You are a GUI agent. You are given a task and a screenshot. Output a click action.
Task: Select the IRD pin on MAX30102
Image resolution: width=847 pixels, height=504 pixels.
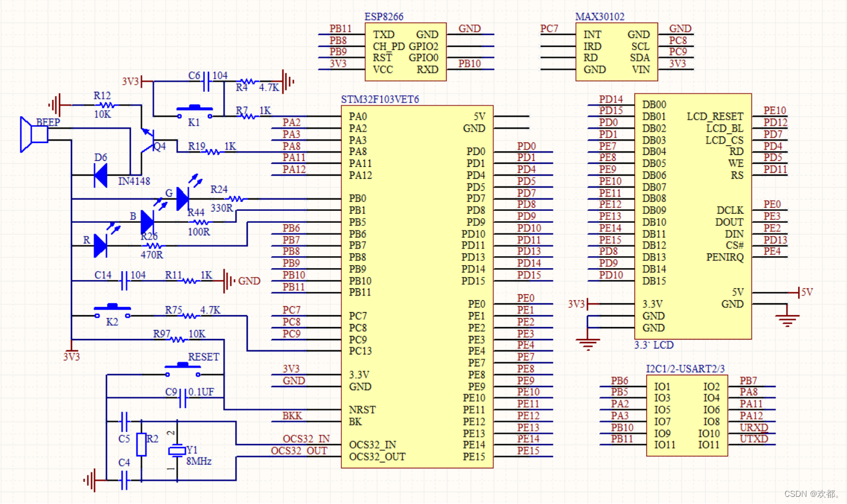(593, 46)
